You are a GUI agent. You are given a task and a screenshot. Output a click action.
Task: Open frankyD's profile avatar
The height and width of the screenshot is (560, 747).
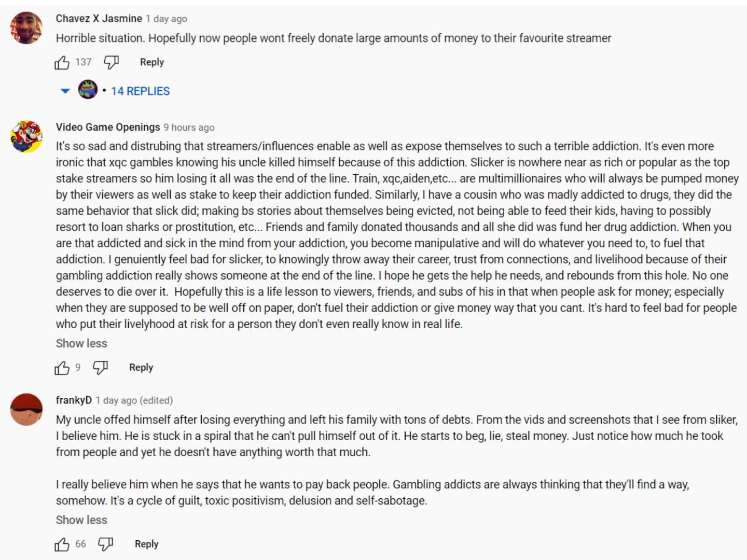coord(26,410)
